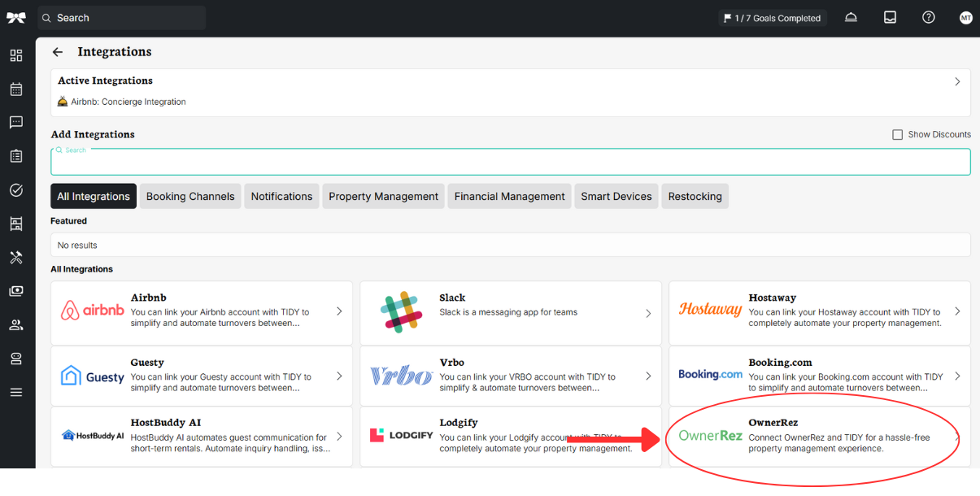
Task: Click the Airbnb integration title
Action: 148,298
